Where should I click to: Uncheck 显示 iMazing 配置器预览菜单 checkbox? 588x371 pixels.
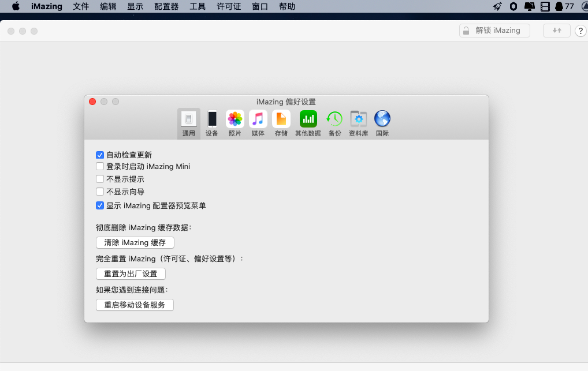[x=100, y=205]
